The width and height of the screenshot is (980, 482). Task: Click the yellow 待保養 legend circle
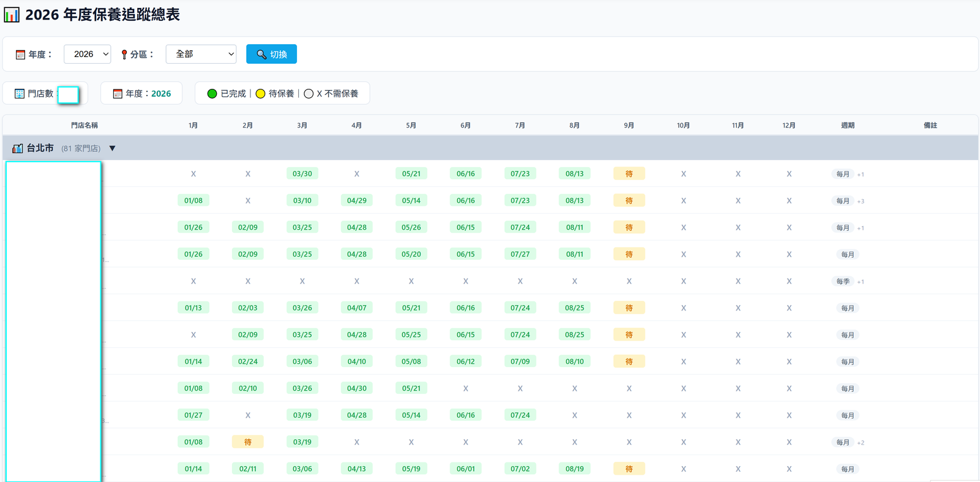pos(260,94)
